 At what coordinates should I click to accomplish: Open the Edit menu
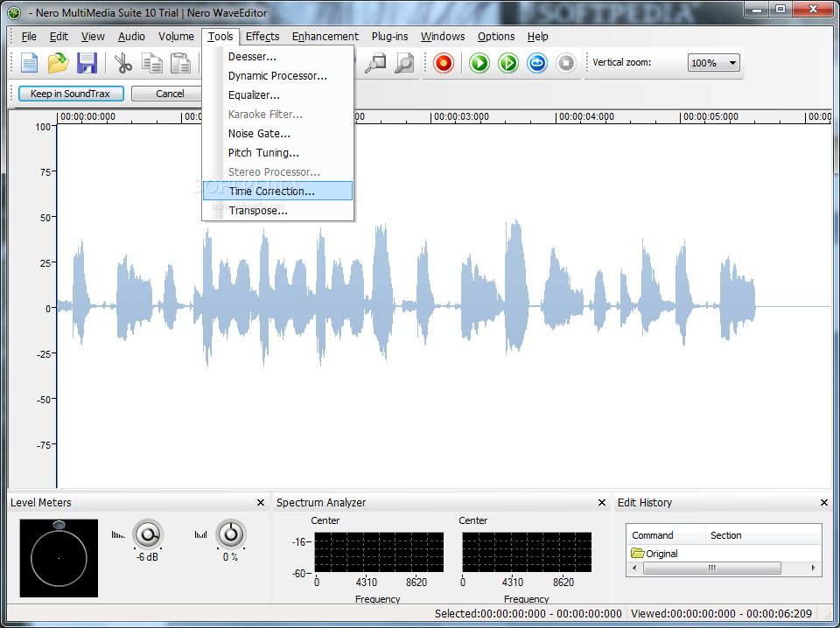tap(59, 37)
